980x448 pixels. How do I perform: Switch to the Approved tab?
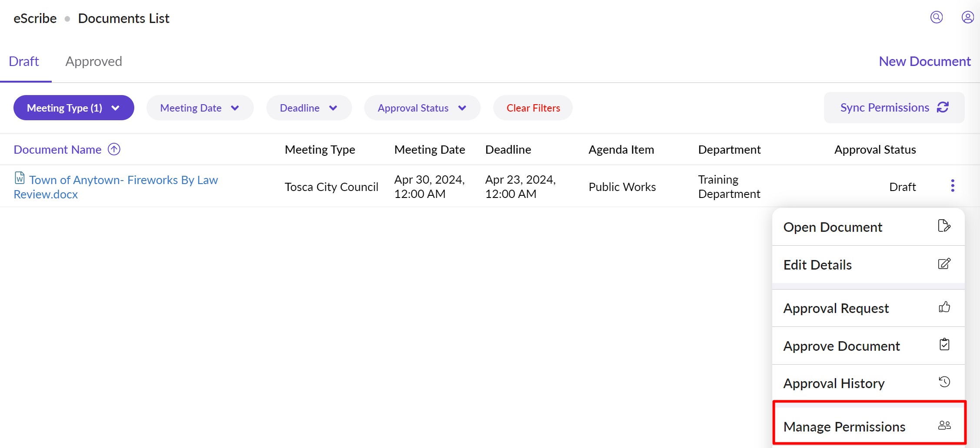point(93,62)
